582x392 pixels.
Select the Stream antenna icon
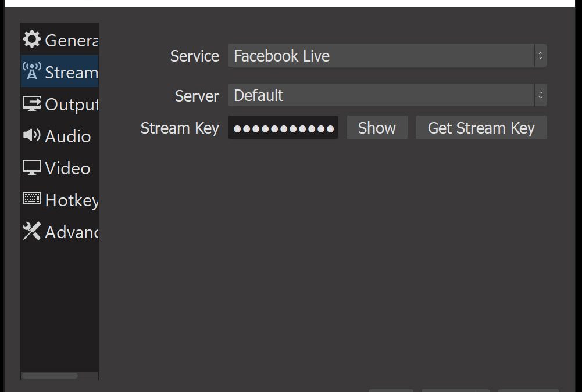pyautogui.click(x=32, y=71)
